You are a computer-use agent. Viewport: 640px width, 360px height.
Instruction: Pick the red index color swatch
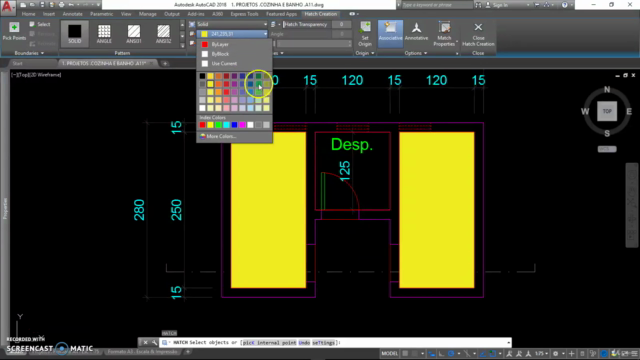coord(202,125)
